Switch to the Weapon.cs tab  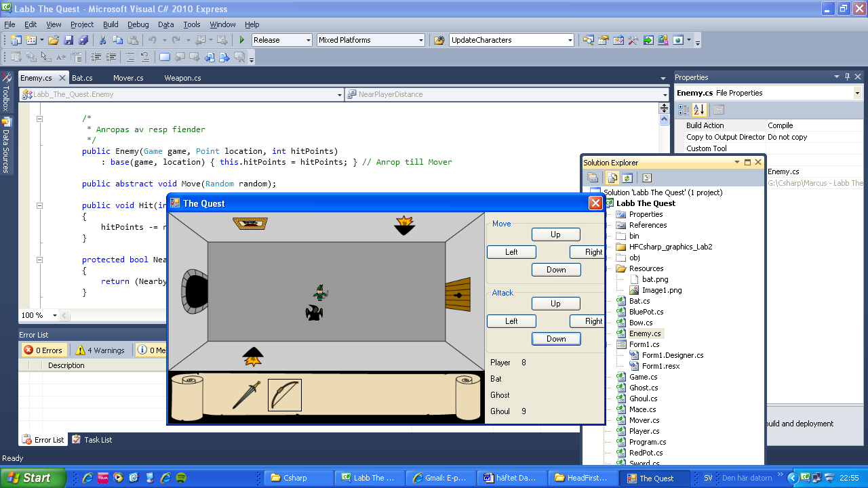coord(182,78)
